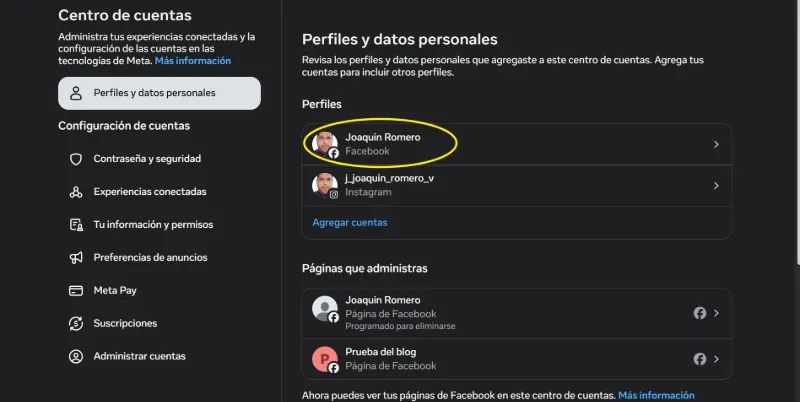The width and height of the screenshot is (800, 402).
Task: Click Más información link about Facebook pages
Action: pos(656,395)
